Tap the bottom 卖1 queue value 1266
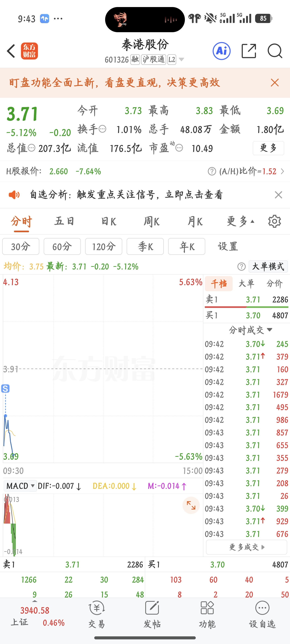290x644 pixels. coord(29,580)
